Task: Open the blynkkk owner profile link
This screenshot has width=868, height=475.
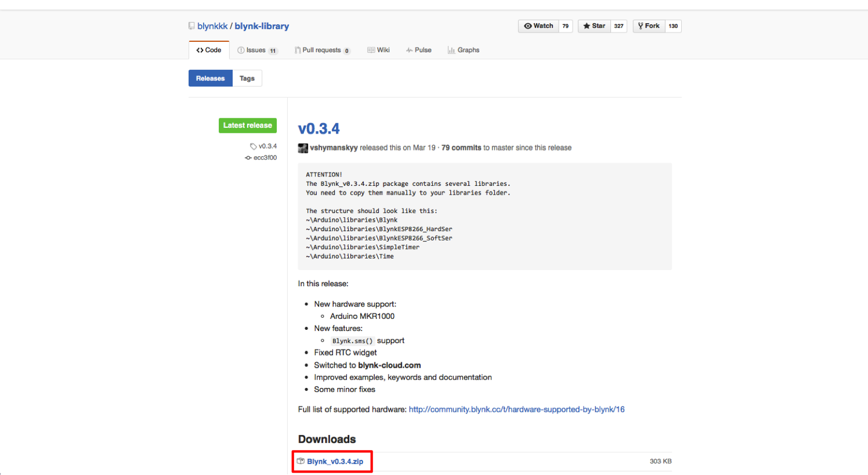Action: click(x=212, y=26)
